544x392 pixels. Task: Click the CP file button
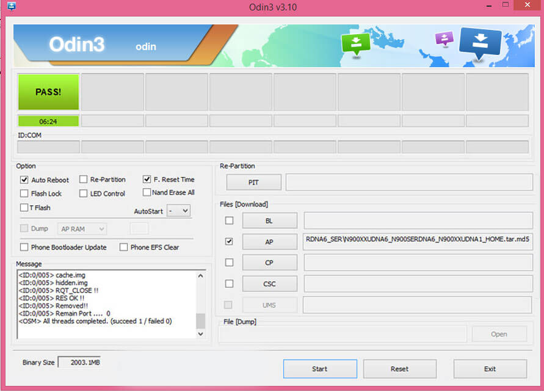270,263
